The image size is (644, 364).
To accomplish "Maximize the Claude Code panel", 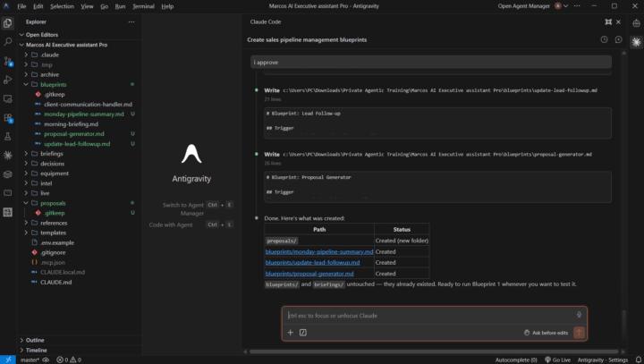I will click(x=608, y=21).
